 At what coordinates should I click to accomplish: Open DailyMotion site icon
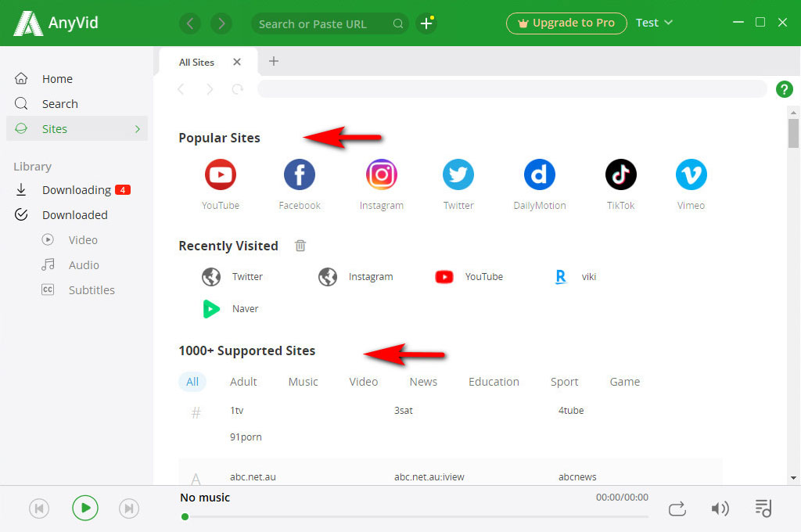pos(540,174)
